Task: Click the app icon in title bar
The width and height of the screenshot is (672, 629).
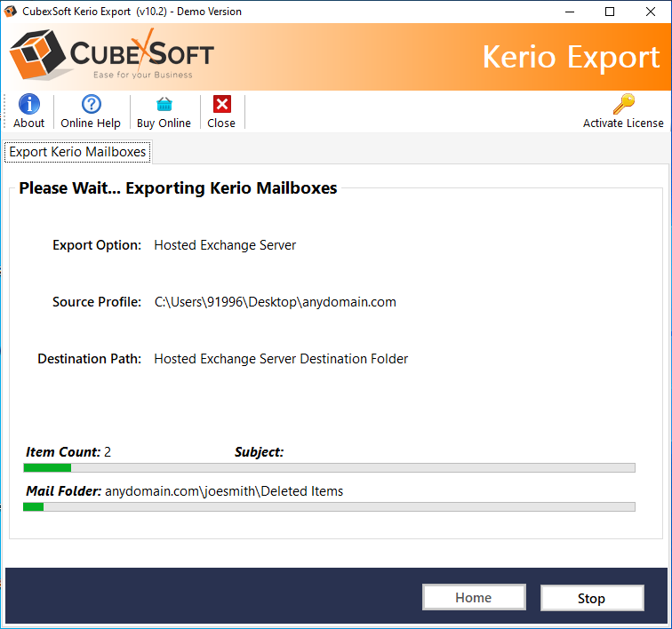Action: pos(12,12)
